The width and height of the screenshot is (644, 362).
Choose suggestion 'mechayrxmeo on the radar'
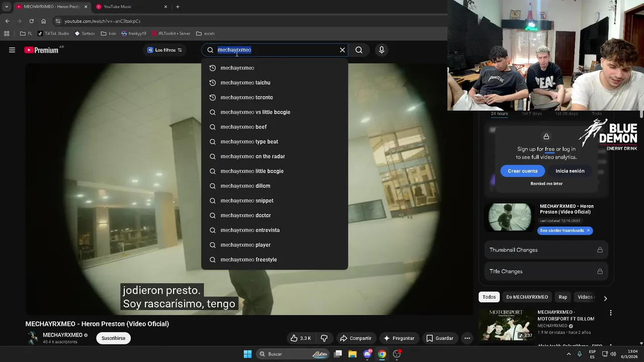274,156
